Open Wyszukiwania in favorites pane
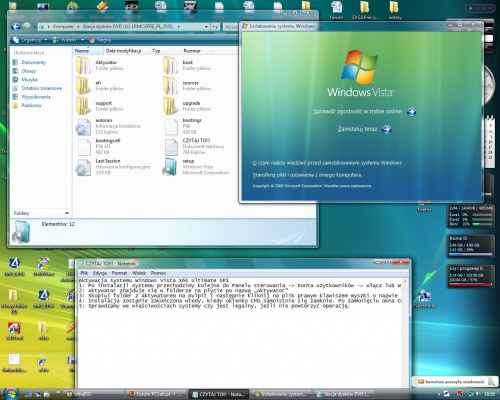500x400 pixels. pos(31,97)
